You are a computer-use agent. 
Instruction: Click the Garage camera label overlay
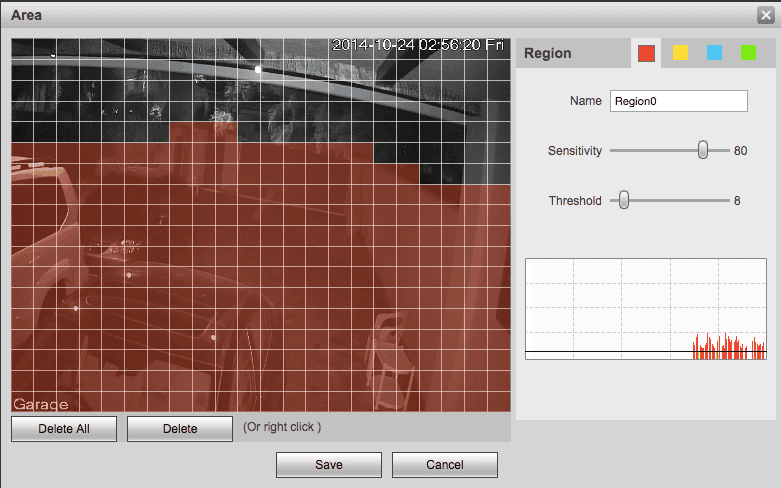pos(41,404)
